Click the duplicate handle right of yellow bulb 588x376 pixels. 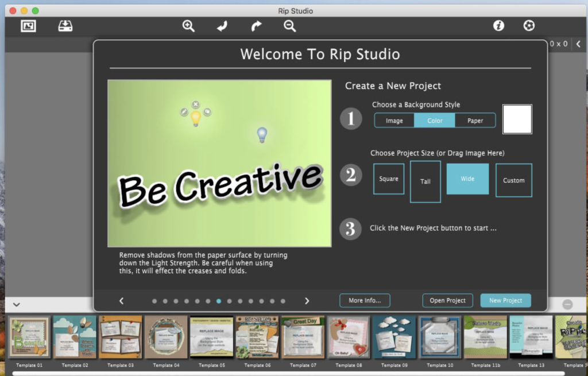[207, 112]
